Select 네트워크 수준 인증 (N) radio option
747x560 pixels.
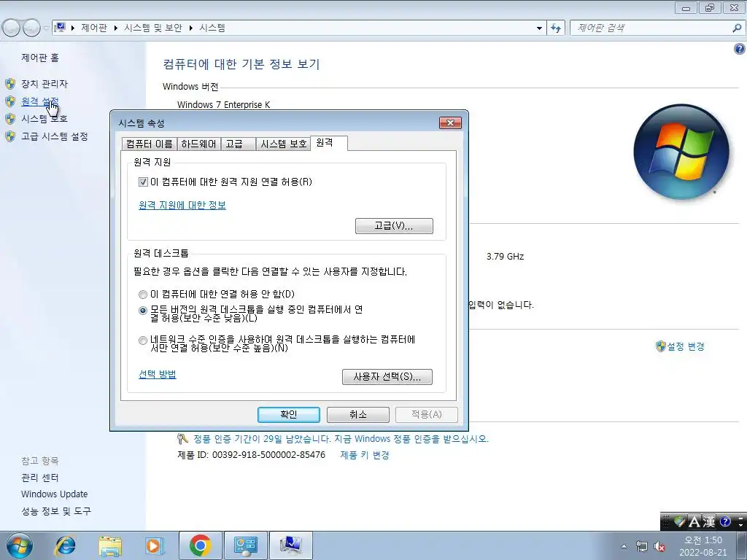pyautogui.click(x=142, y=341)
